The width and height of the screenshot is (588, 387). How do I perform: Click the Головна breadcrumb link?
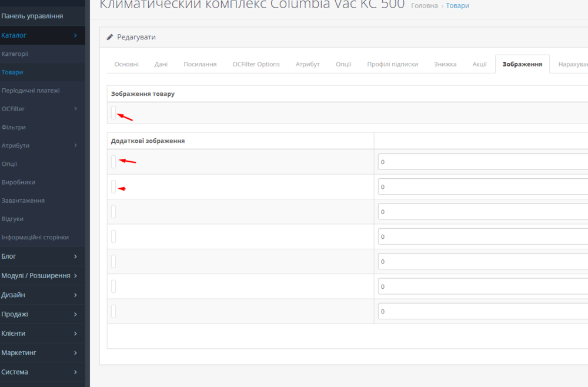click(x=424, y=6)
